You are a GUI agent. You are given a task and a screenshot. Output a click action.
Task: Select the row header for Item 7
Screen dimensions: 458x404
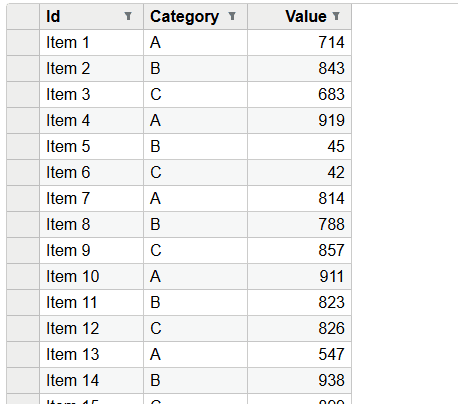23,198
